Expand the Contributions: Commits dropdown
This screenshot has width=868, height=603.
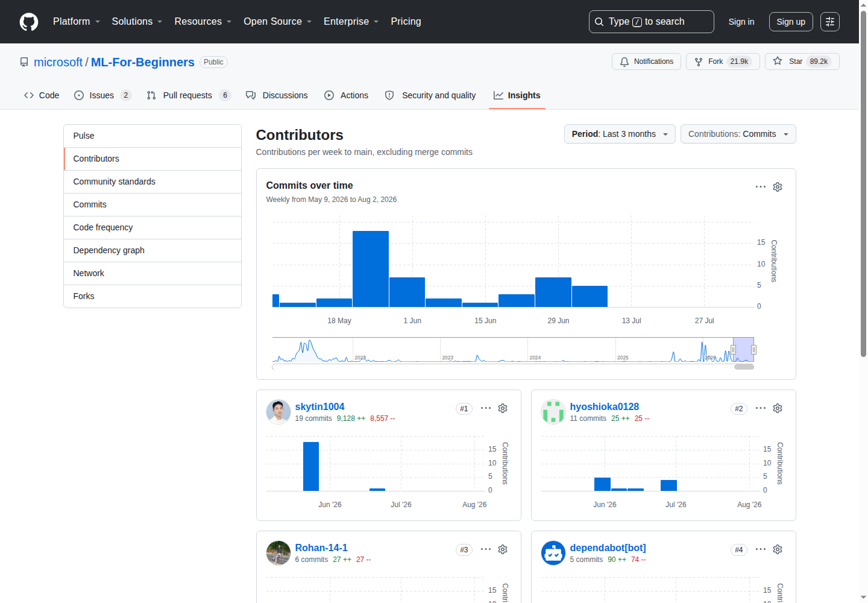click(738, 134)
